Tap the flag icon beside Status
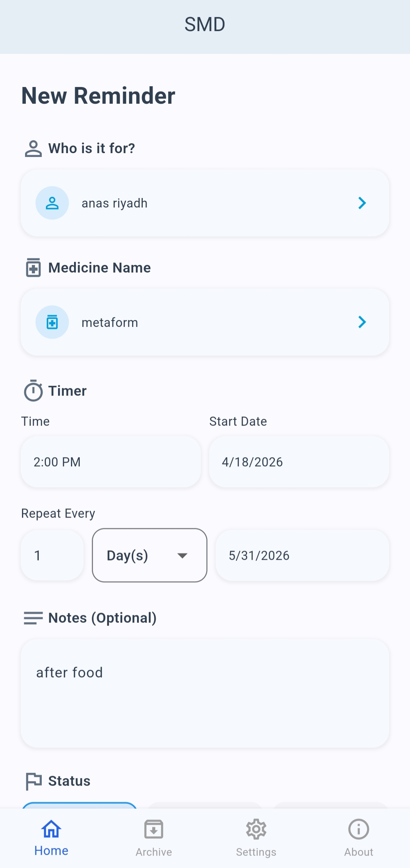This screenshot has height=868, width=410. click(x=33, y=781)
